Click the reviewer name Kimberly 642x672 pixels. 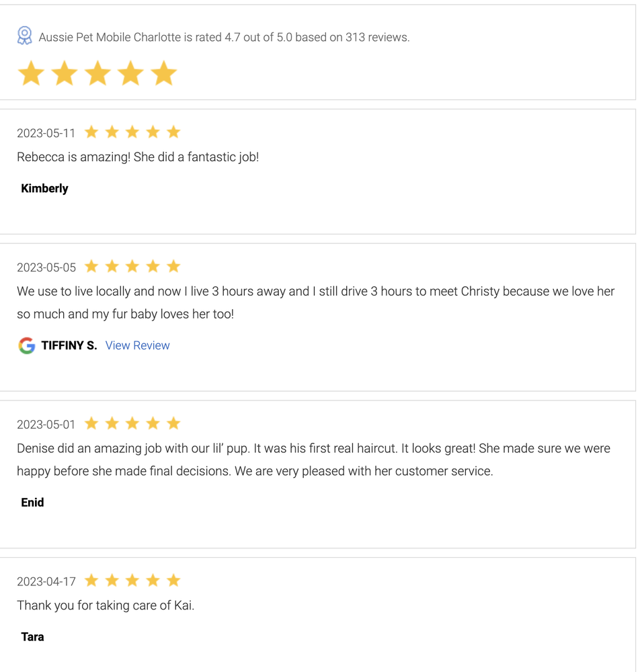[45, 188]
